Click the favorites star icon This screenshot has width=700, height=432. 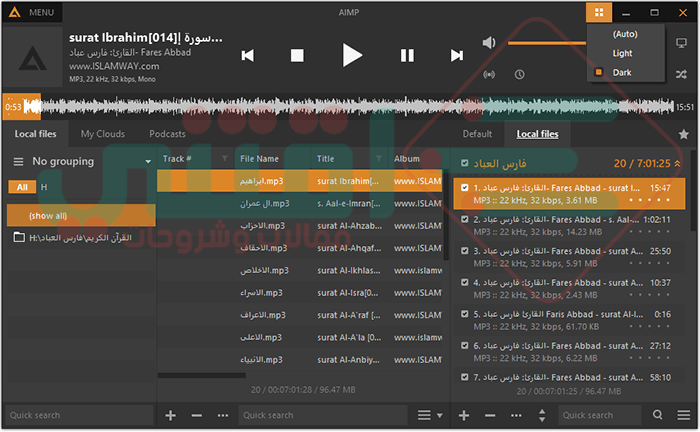[x=683, y=134]
